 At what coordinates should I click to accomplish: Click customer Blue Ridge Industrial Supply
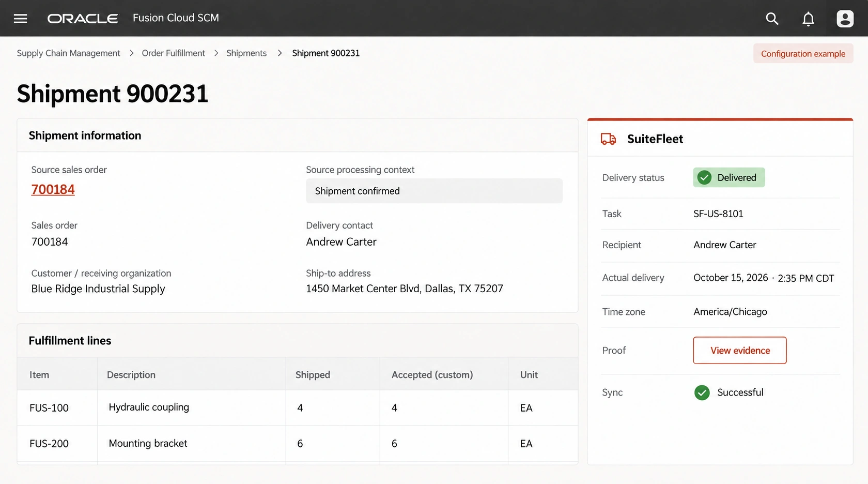98,289
